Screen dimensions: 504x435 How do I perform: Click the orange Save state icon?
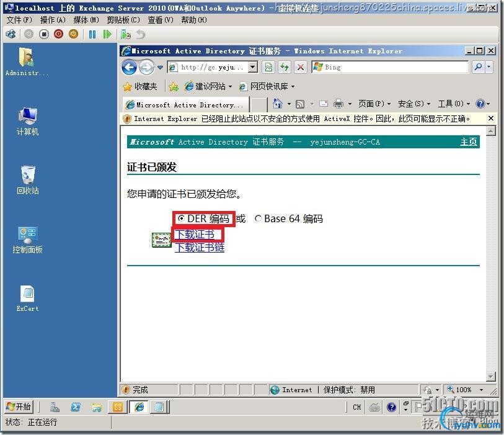pos(74,34)
